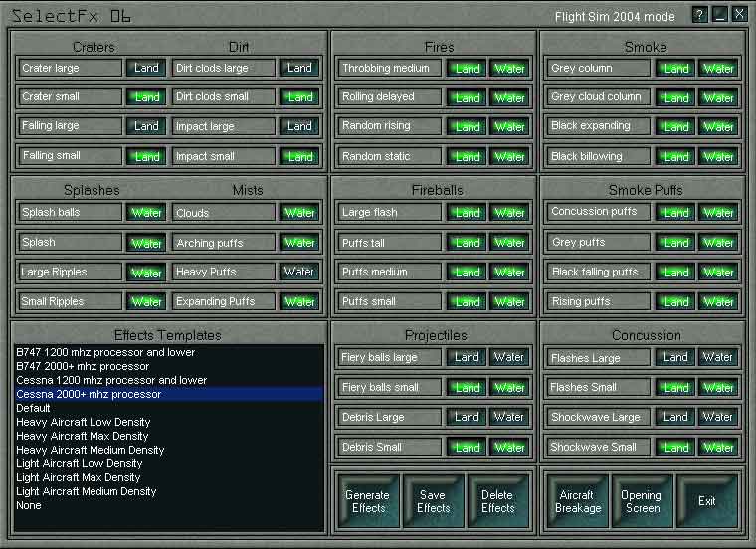Viewport: 756px width, 549px height.
Task: Select the None effects template
Action: point(169,505)
